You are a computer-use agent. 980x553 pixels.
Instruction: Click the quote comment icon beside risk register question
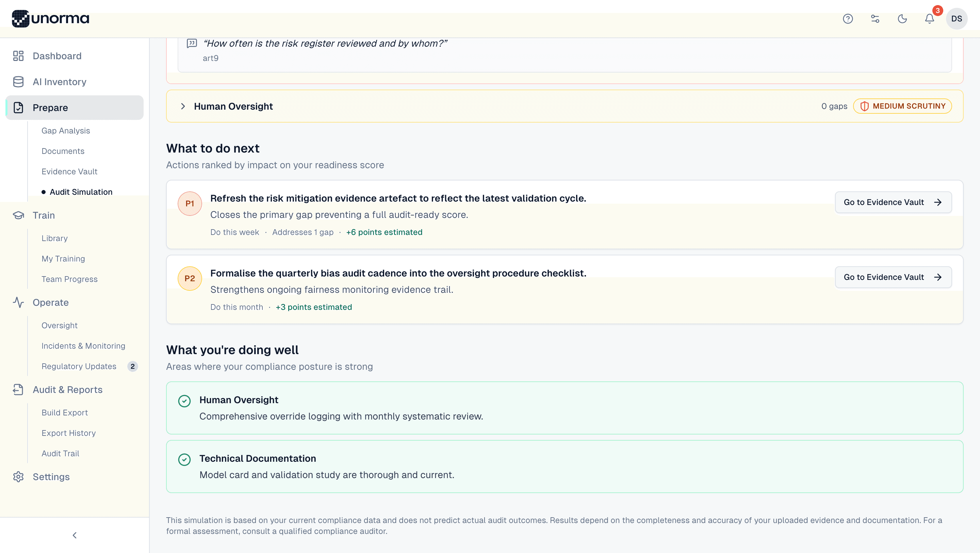pos(192,43)
